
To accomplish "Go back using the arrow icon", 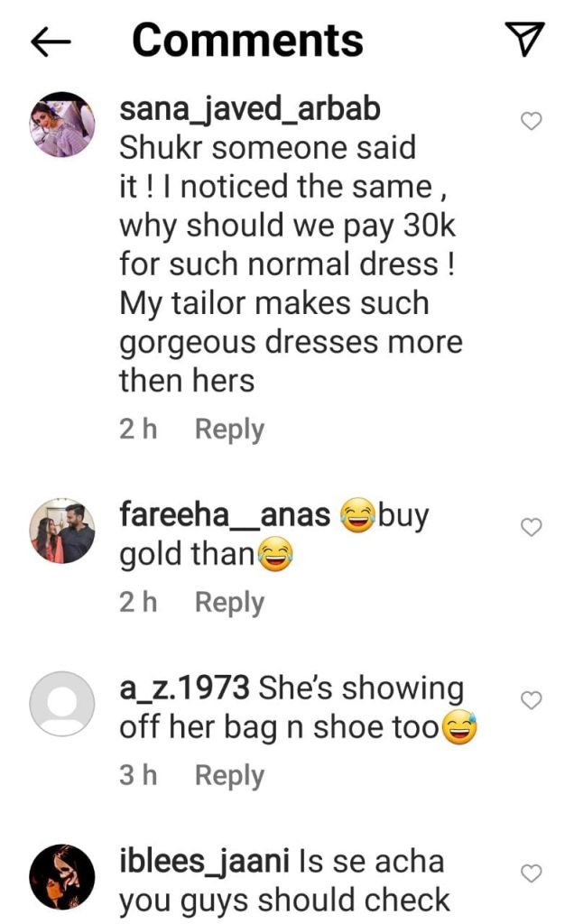I will [51, 42].
